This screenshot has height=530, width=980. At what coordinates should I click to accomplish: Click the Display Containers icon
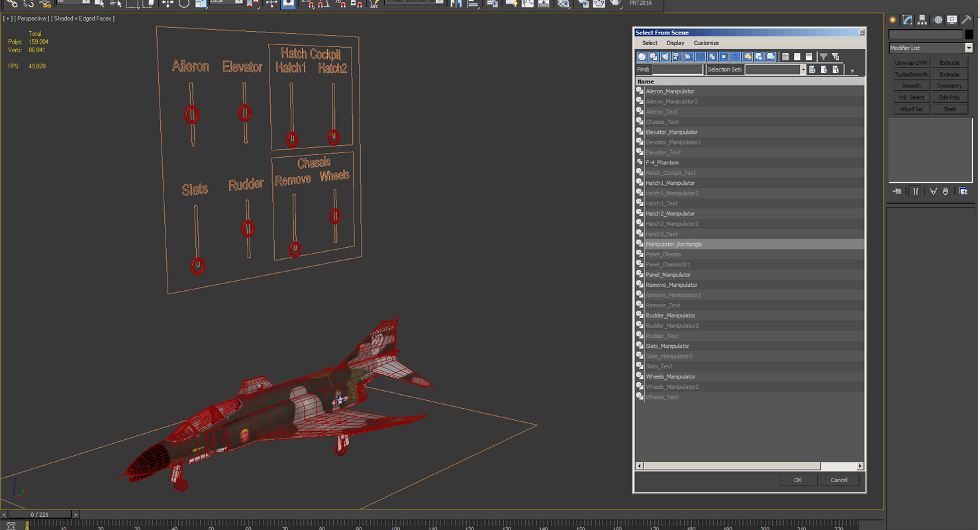[748, 57]
